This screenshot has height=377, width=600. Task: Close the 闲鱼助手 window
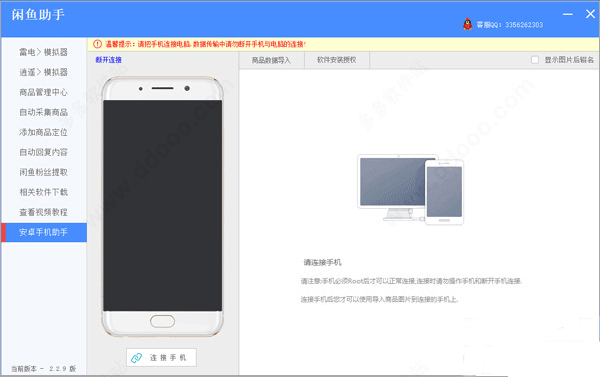(x=590, y=14)
